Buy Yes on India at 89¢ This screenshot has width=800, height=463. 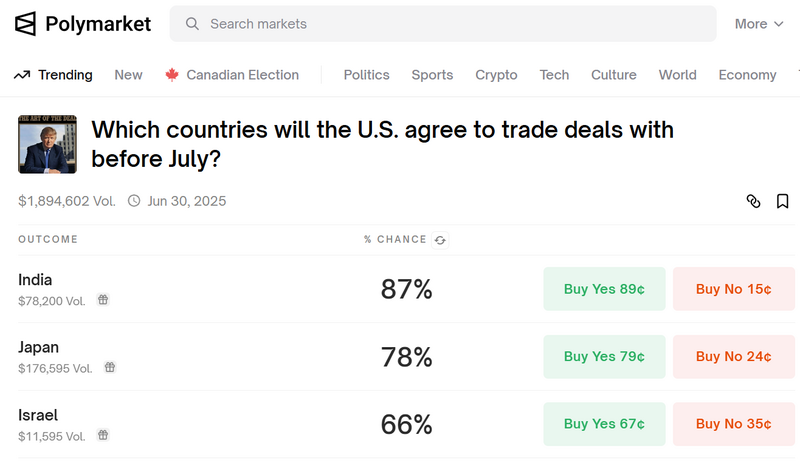coord(604,289)
